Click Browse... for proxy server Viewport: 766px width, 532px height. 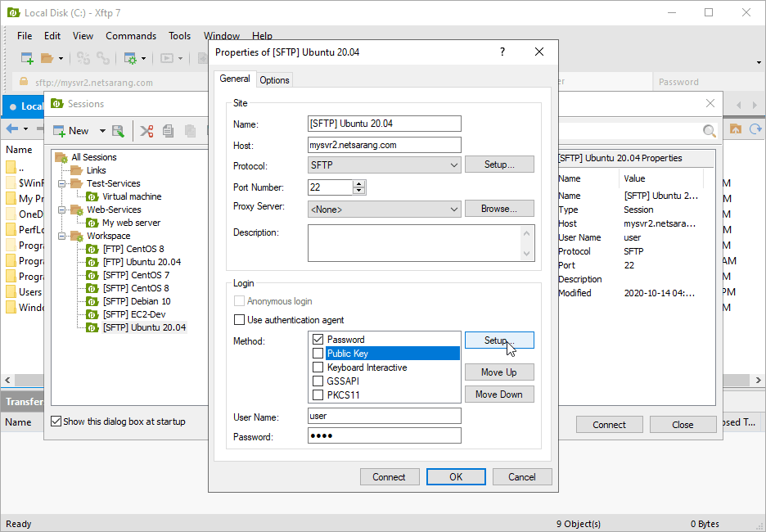coord(499,209)
